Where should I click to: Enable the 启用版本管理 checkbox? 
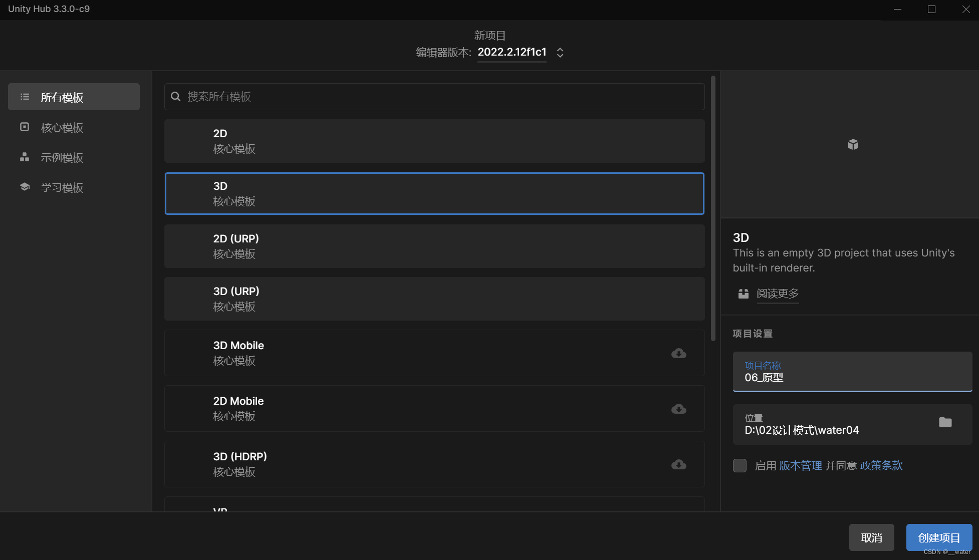pyautogui.click(x=740, y=465)
